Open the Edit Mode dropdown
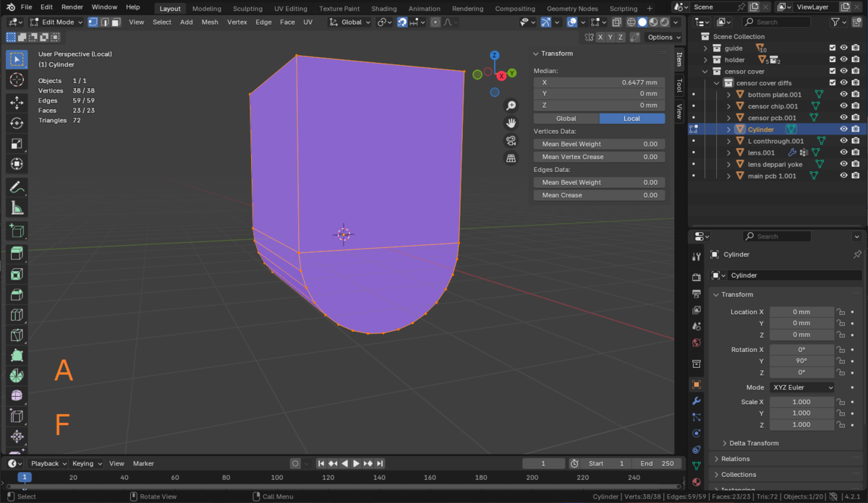The image size is (868, 503). tap(56, 22)
